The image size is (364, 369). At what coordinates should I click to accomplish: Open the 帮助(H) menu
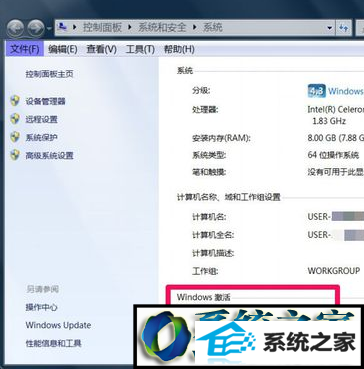click(179, 49)
